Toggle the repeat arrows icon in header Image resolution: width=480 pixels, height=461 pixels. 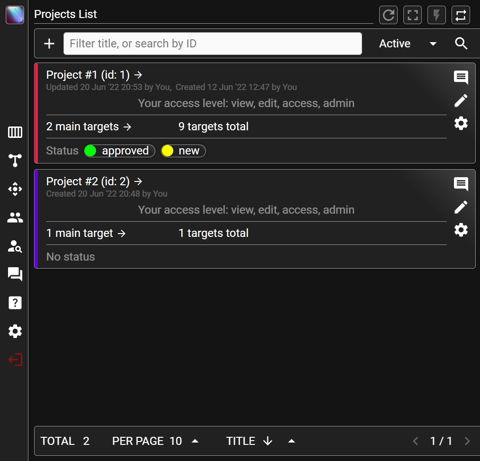pyautogui.click(x=461, y=15)
